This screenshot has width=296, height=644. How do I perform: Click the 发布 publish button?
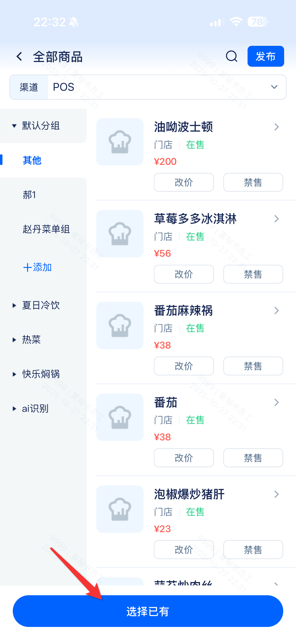(x=266, y=57)
